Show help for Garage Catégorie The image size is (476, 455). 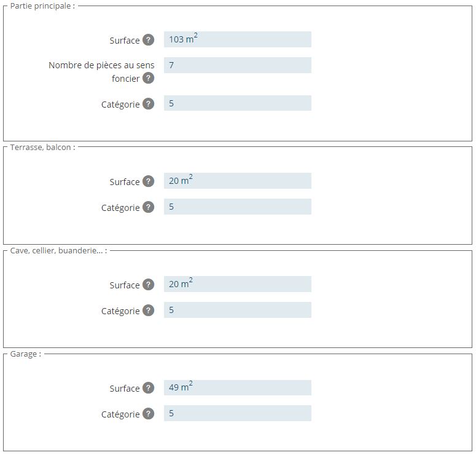(148, 414)
